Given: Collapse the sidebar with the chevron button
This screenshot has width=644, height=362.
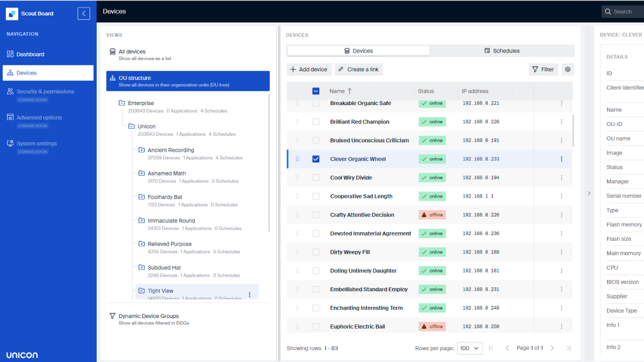Looking at the screenshot, I should pyautogui.click(x=84, y=13).
